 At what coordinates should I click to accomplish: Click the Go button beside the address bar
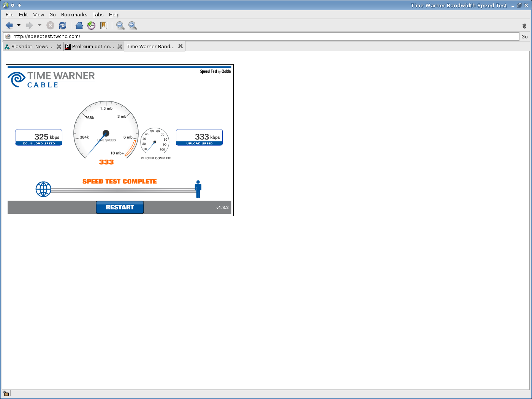point(524,36)
